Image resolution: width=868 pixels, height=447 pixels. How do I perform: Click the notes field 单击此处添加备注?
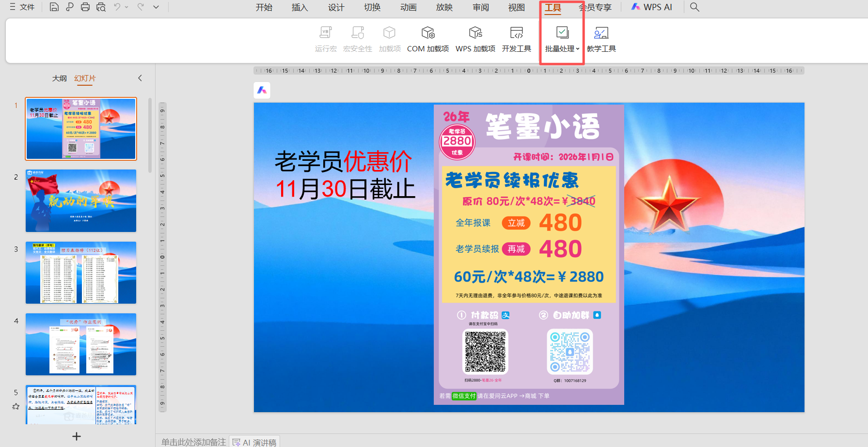[x=194, y=442]
